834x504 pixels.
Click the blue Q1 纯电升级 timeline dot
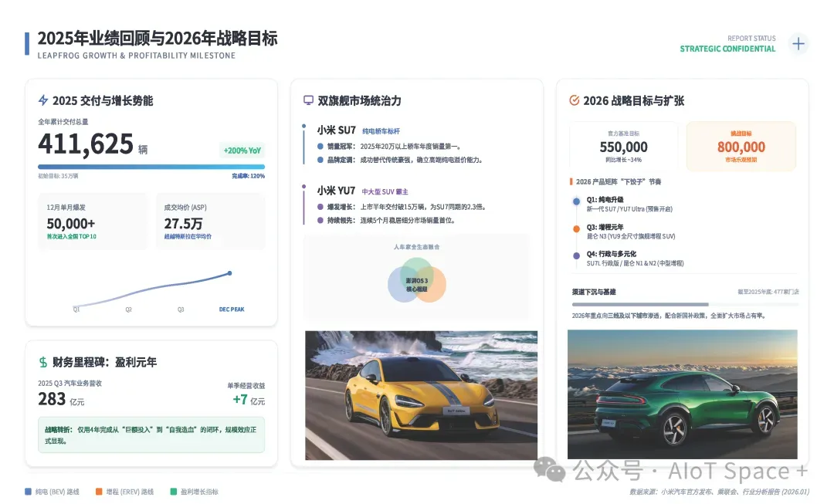click(x=576, y=201)
